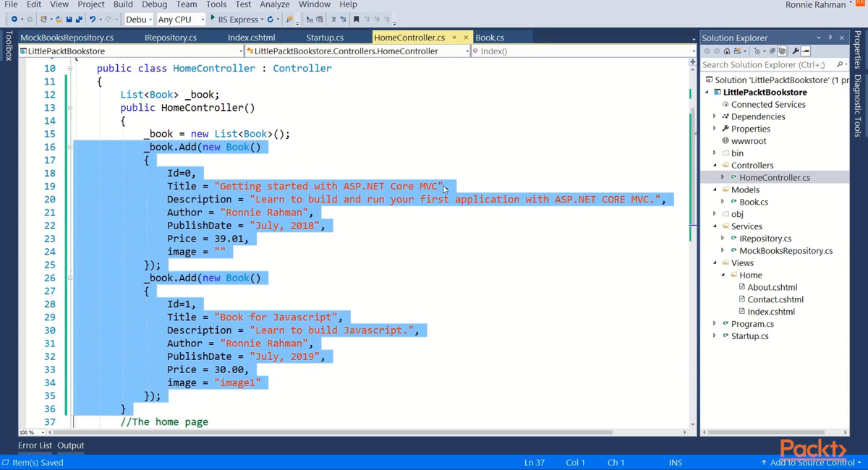Click Solution Explorer back arrow icon
868x470 pixels.
[x=707, y=51]
